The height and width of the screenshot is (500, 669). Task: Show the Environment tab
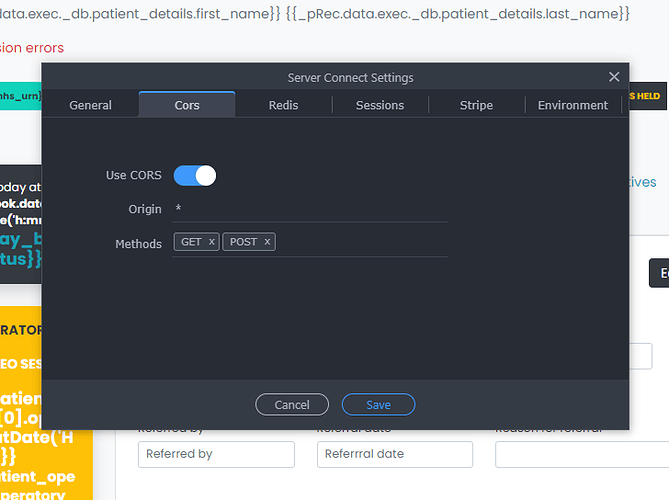tap(573, 105)
